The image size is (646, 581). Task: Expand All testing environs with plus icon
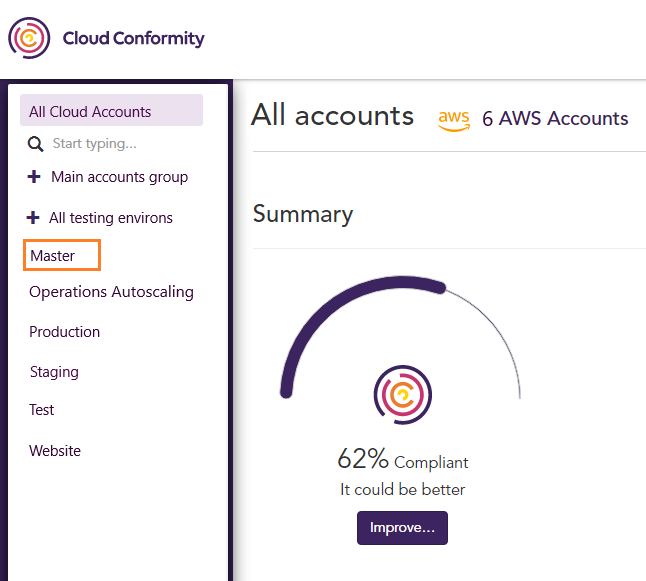coord(33,217)
